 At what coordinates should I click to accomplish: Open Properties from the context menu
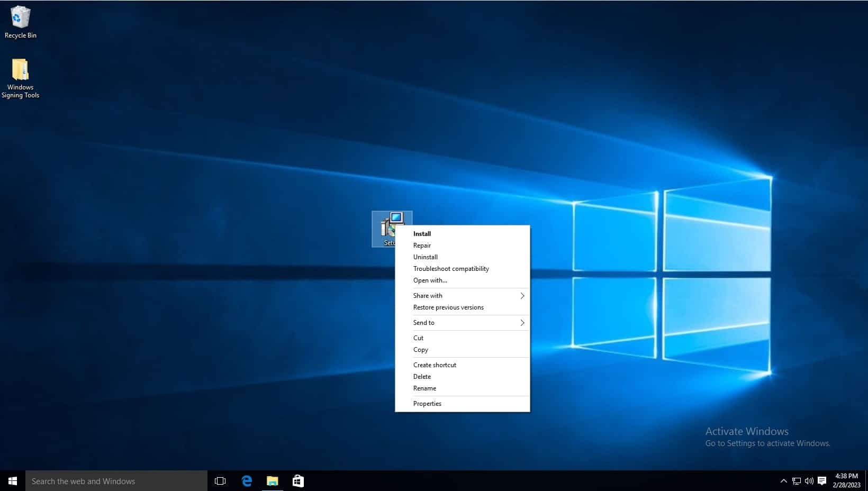click(427, 404)
